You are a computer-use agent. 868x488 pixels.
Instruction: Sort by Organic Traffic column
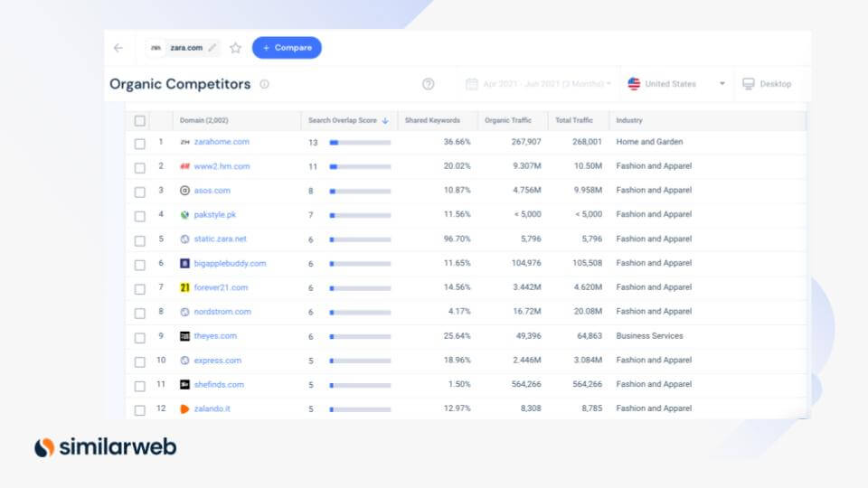coord(507,120)
